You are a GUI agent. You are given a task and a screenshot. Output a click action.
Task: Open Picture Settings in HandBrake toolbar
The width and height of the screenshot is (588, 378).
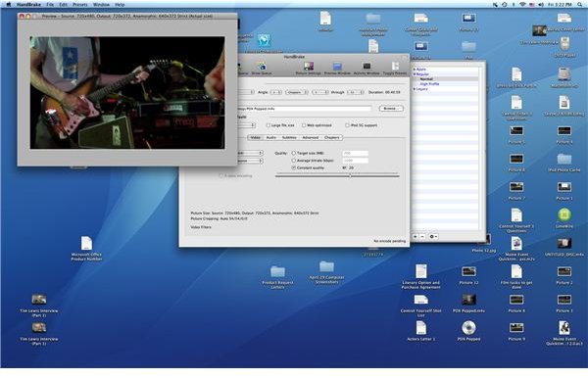(x=309, y=69)
